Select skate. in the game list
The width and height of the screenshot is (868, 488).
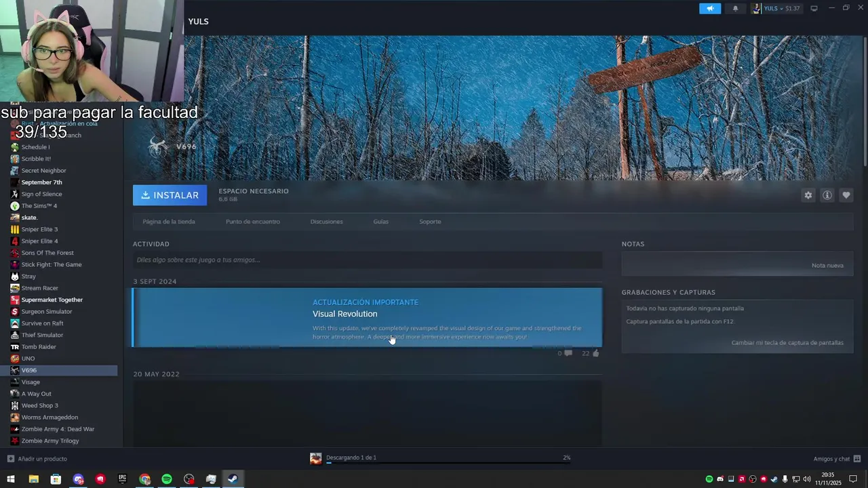(28, 218)
